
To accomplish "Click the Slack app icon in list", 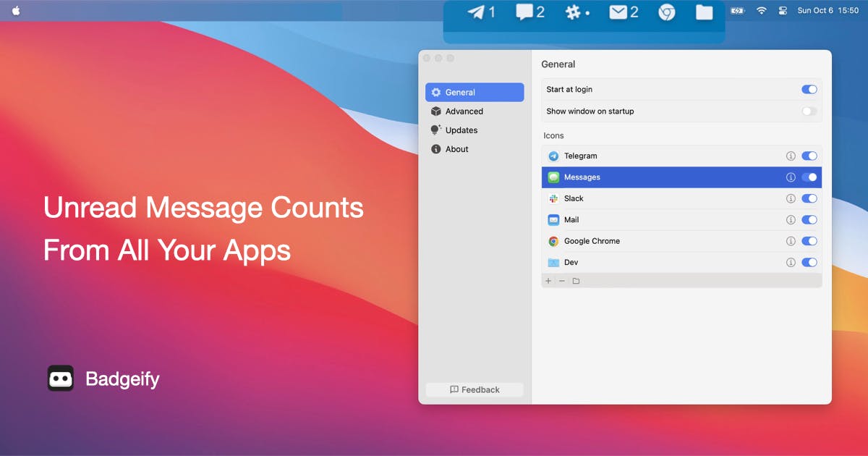I will (553, 198).
